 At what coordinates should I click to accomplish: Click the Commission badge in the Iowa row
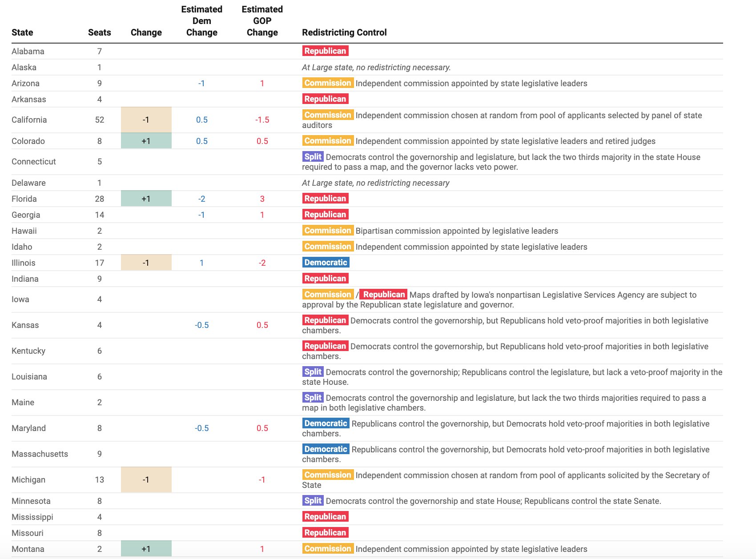click(328, 294)
